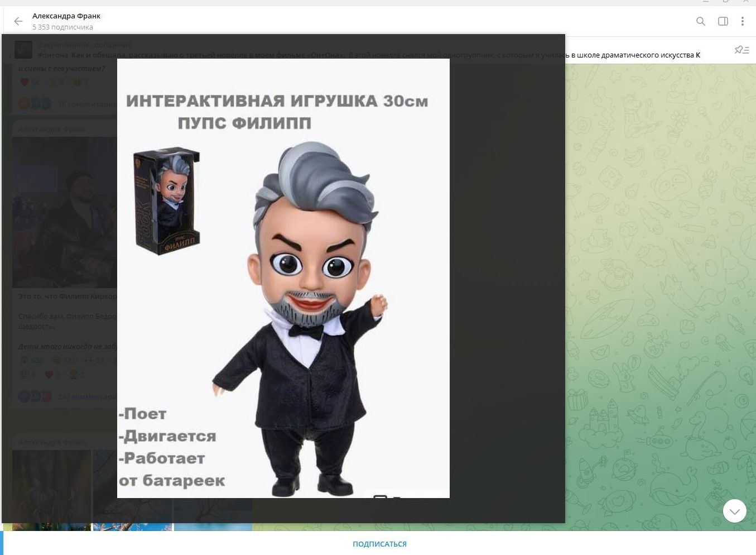The image size is (756, 555).
Task: Subscribe with the ПОДПИСАТЬСЯ button
Action: (379, 544)
